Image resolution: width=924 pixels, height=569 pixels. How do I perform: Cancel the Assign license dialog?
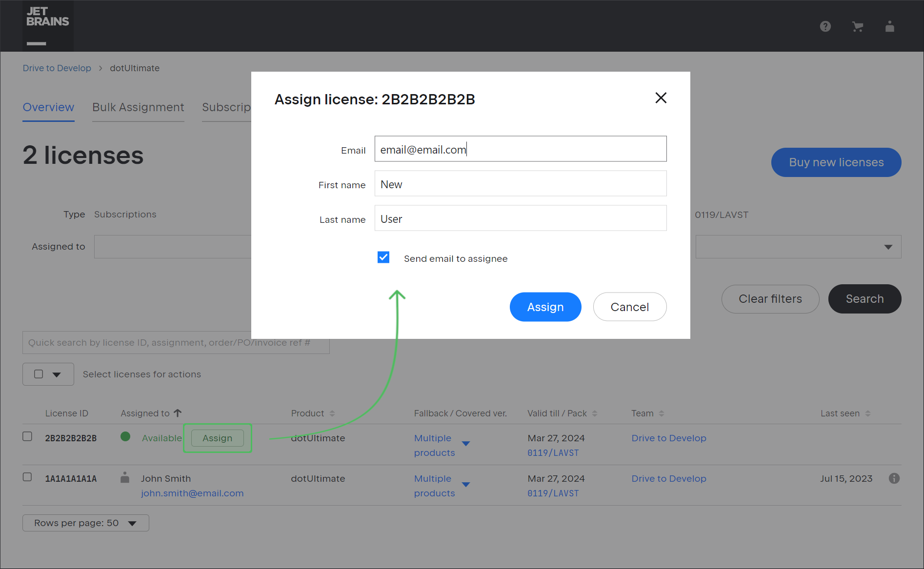pos(630,307)
